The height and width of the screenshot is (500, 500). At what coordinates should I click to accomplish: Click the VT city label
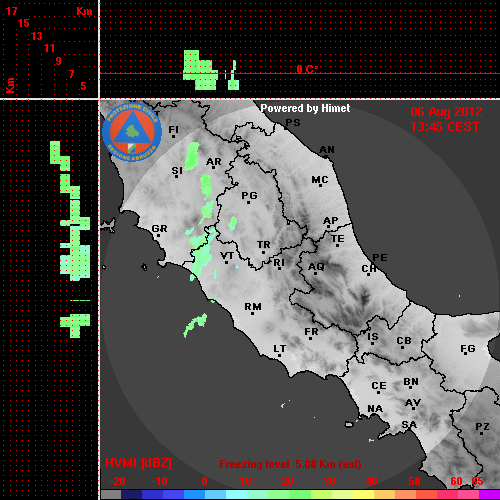coord(227,256)
